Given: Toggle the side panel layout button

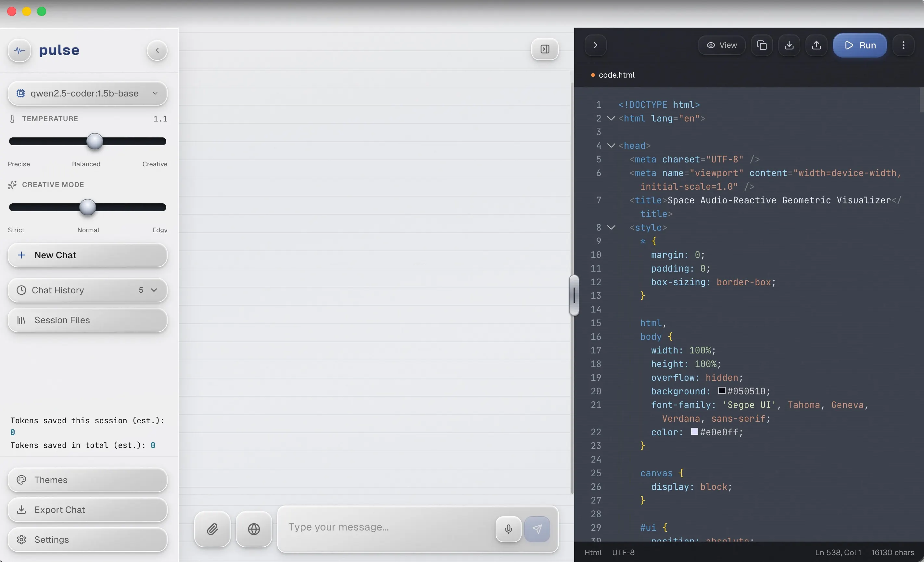Looking at the screenshot, I should tap(545, 49).
